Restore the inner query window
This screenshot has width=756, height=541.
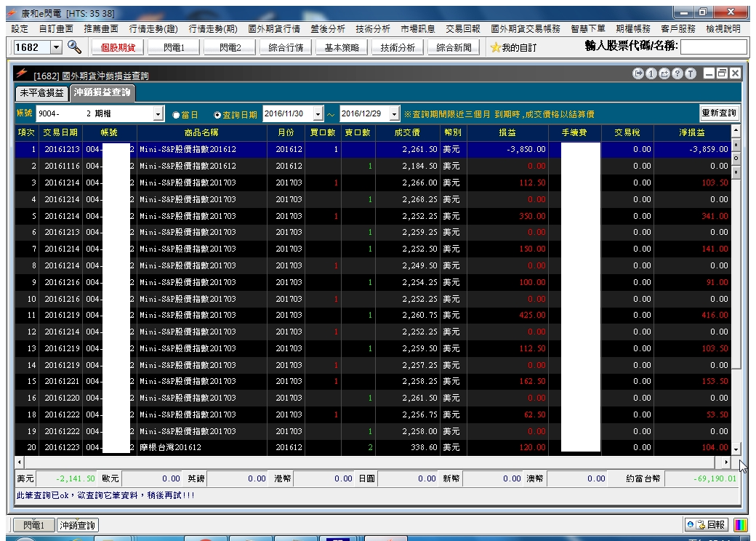pyautogui.click(x=722, y=73)
